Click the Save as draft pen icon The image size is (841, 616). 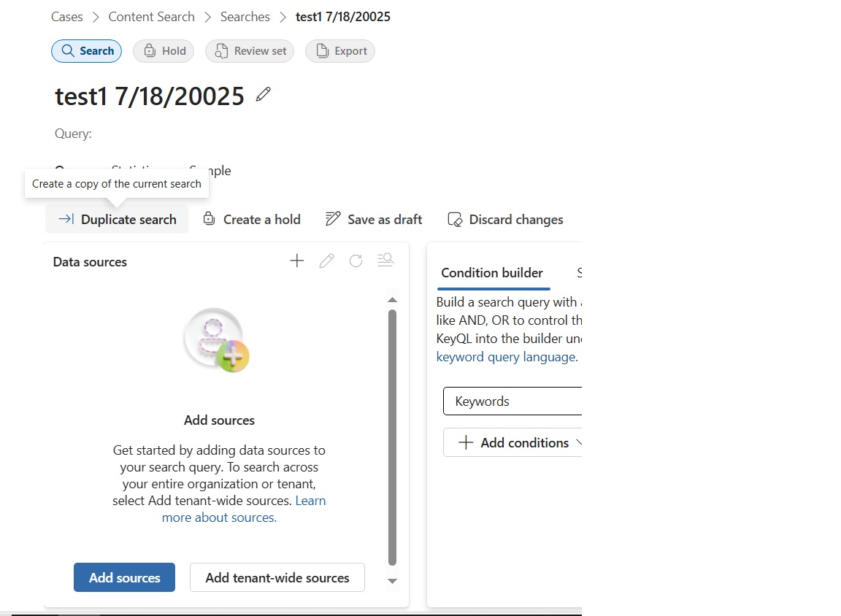(x=333, y=218)
